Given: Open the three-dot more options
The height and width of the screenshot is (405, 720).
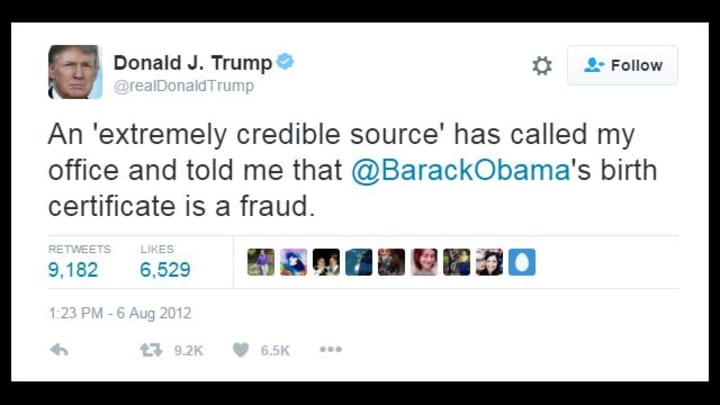Looking at the screenshot, I should pos(331,349).
